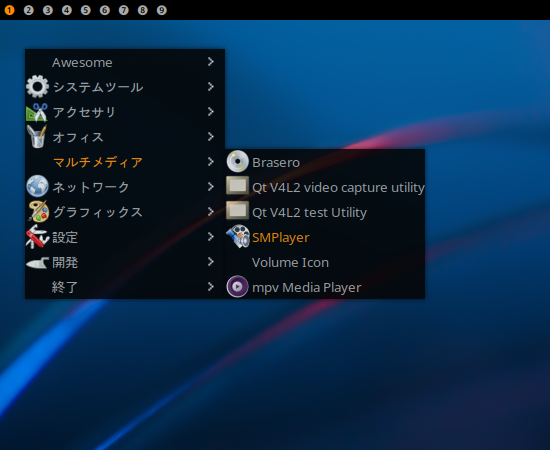Click the グラフィックス paint palette icon

click(38, 211)
